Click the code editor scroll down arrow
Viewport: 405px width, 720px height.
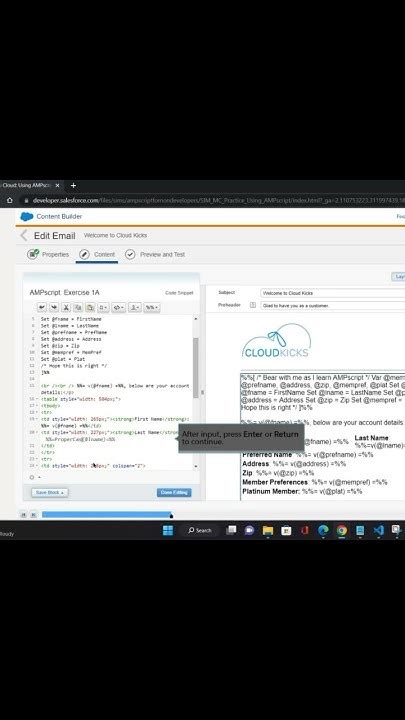pos(196,467)
